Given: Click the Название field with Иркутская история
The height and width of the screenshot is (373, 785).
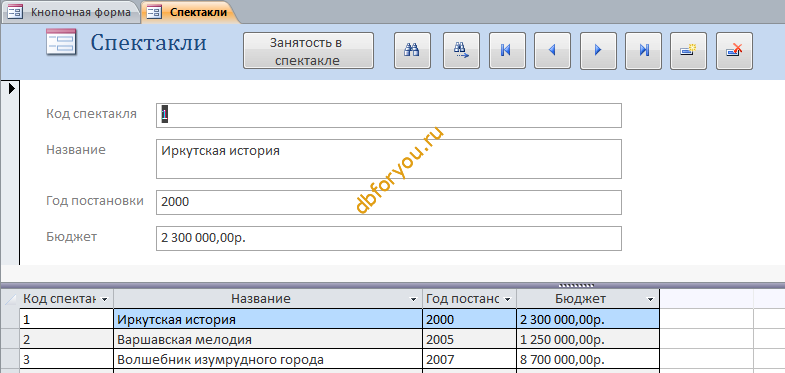Looking at the screenshot, I should click(x=389, y=159).
